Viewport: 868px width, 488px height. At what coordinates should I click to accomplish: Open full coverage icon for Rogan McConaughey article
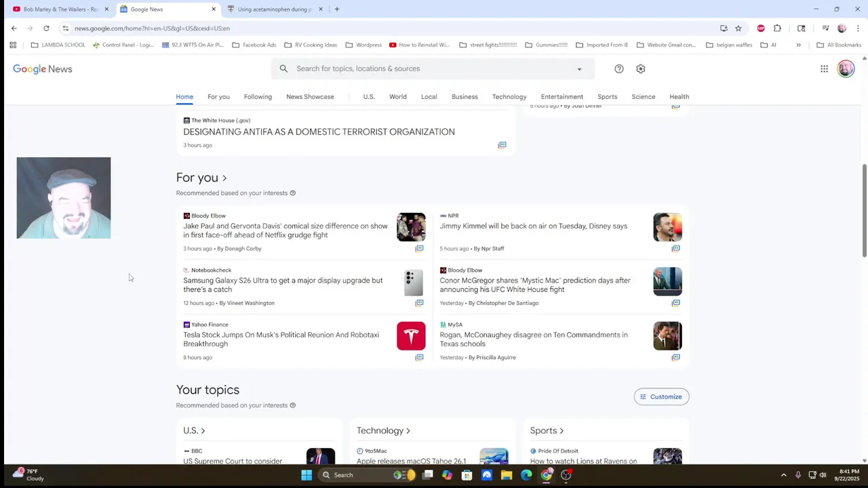(x=675, y=357)
